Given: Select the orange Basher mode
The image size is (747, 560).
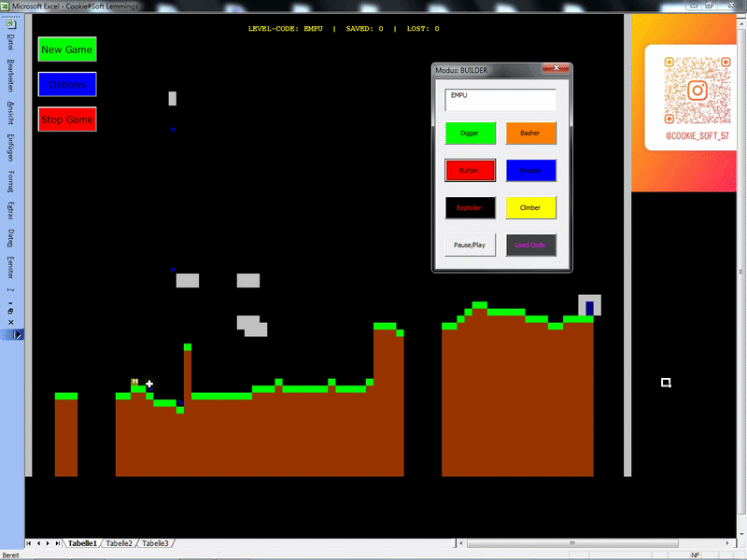Looking at the screenshot, I should coord(530,133).
